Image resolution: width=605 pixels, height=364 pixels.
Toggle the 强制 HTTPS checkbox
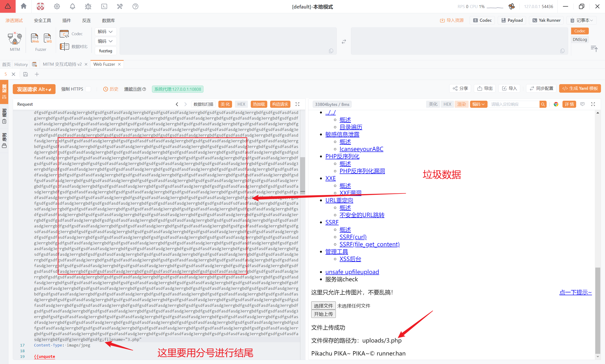tap(88, 89)
